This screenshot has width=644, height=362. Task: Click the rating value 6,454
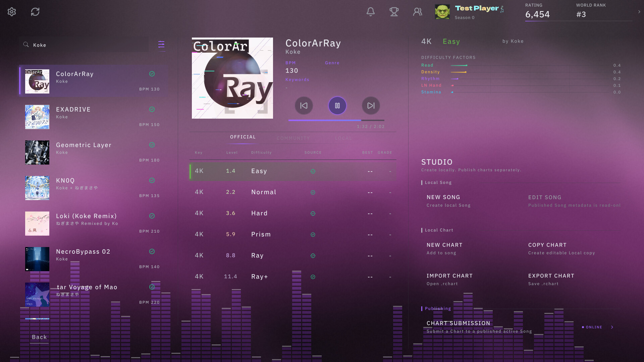pyautogui.click(x=537, y=14)
